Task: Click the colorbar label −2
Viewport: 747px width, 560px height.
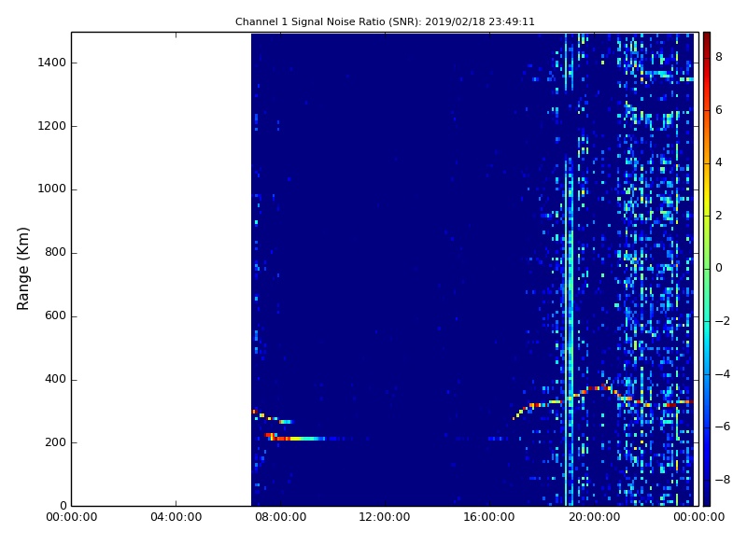Action: (722, 321)
